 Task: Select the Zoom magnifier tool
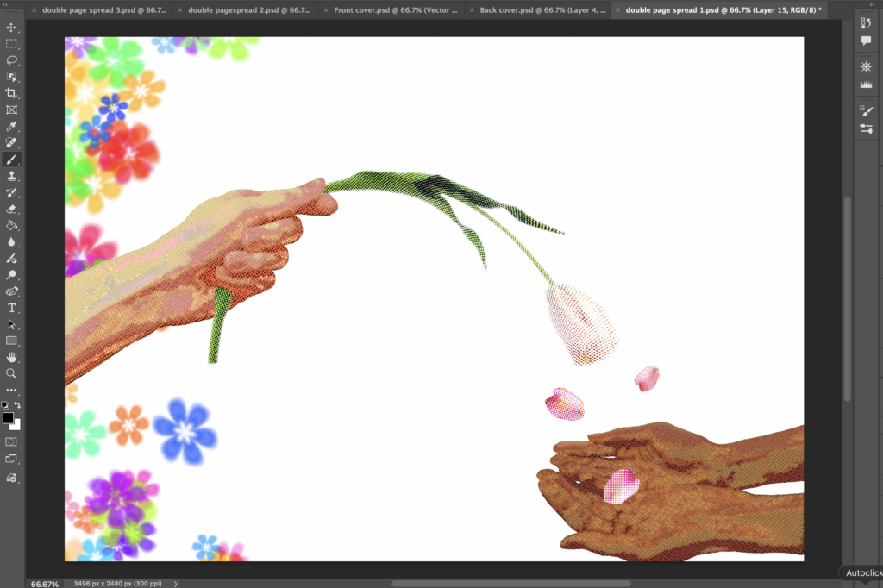[x=12, y=374]
